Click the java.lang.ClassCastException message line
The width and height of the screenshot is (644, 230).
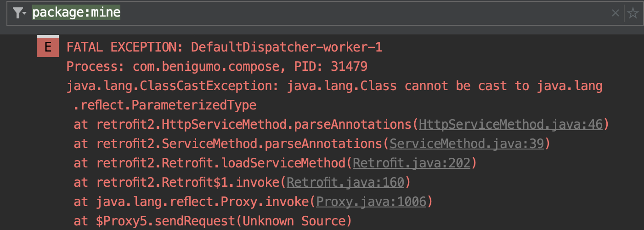coord(334,86)
